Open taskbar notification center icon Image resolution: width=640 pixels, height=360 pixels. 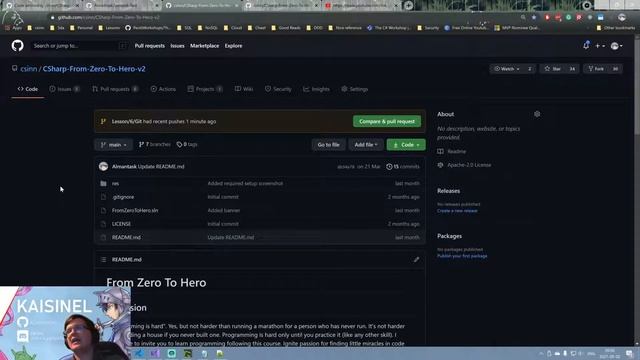[x=629, y=353]
